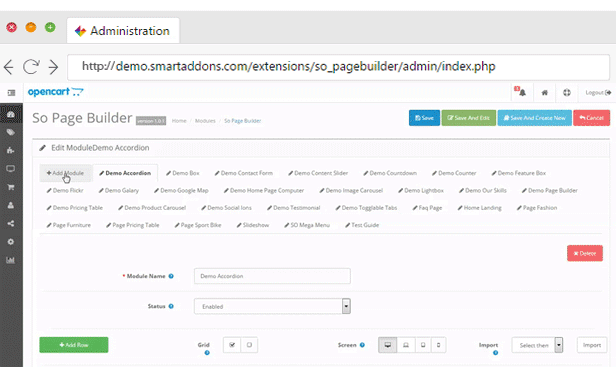Switch to Demo Contact Form tab
616x382 pixels.
[244, 173]
